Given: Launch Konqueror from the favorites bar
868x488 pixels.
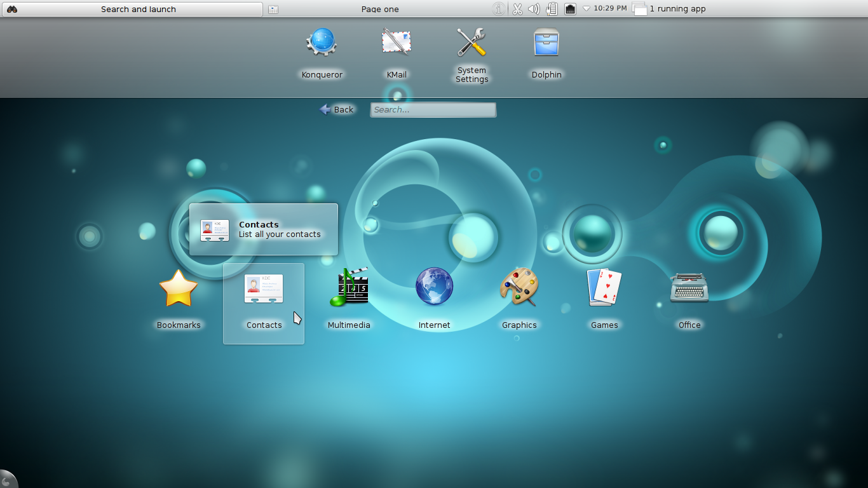Looking at the screenshot, I should click(322, 42).
